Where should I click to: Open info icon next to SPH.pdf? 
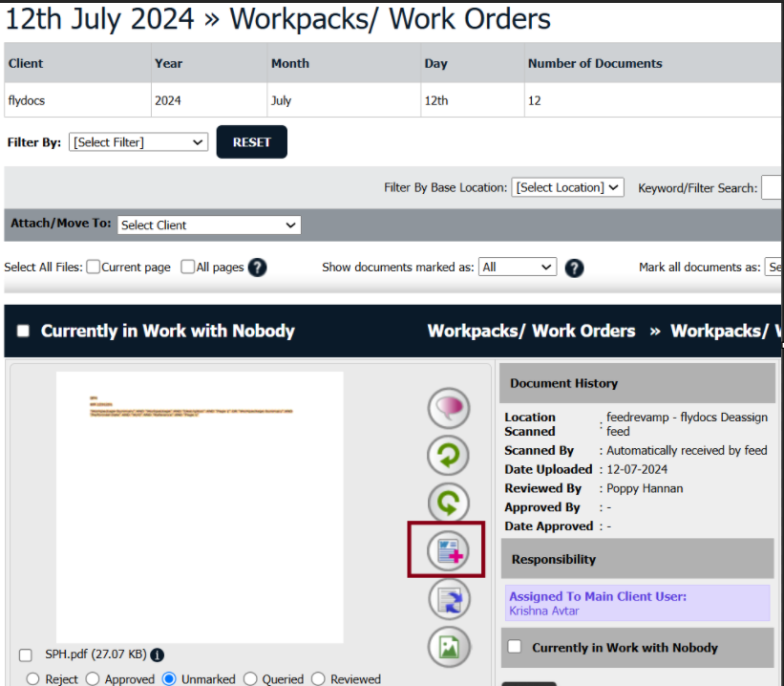click(x=157, y=654)
